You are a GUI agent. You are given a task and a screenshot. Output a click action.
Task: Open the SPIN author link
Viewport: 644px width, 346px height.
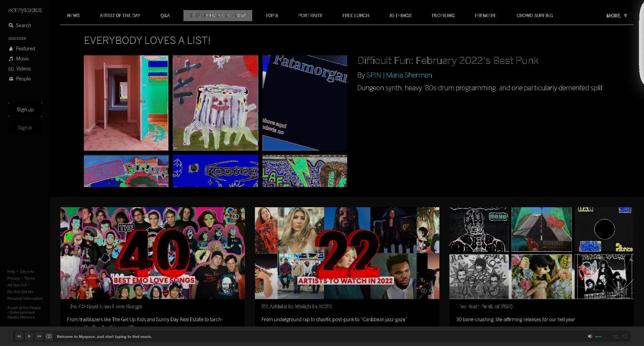[x=374, y=75]
